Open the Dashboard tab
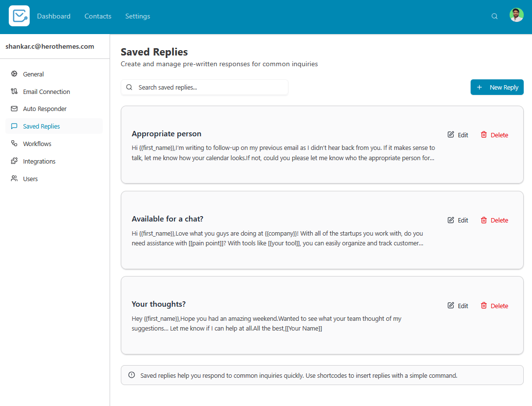 click(x=54, y=16)
